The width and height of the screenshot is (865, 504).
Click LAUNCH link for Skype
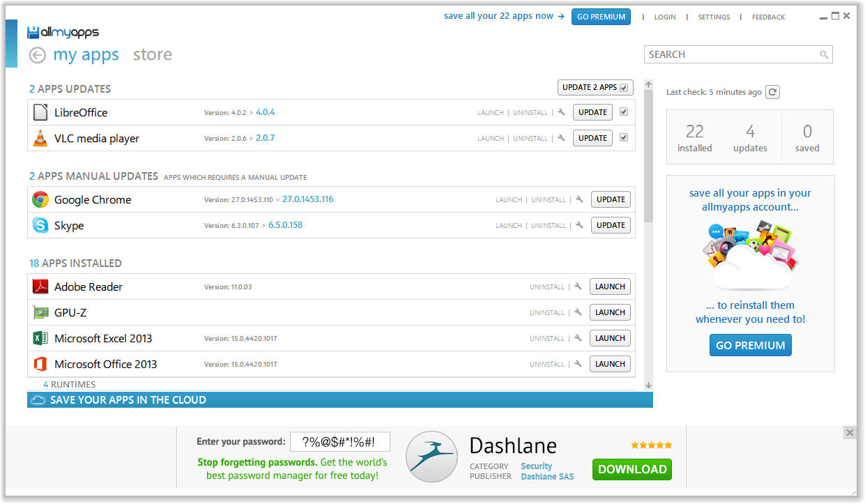click(509, 226)
